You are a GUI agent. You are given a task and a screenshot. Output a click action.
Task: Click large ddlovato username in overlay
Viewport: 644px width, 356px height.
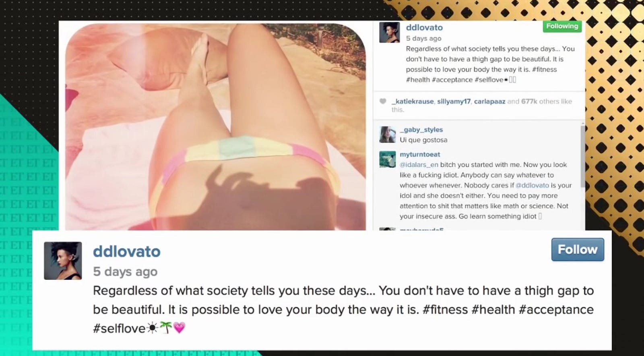(x=127, y=251)
